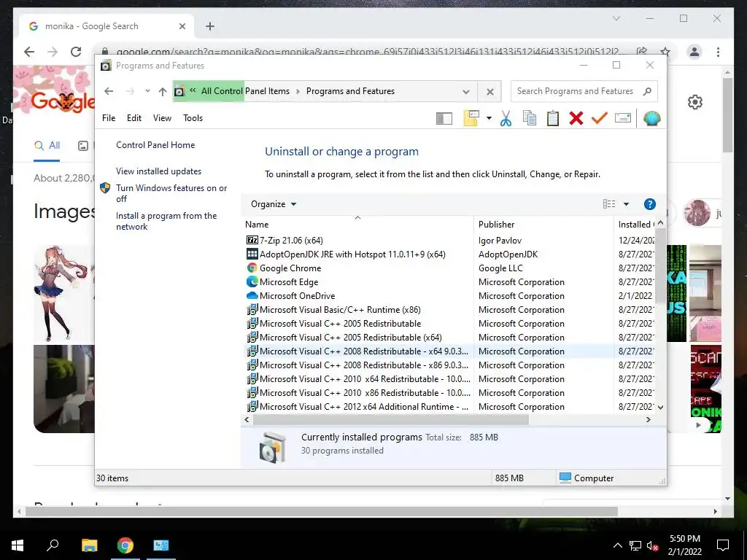
Task: Open the taskbar notification center icon
Action: tap(723, 545)
